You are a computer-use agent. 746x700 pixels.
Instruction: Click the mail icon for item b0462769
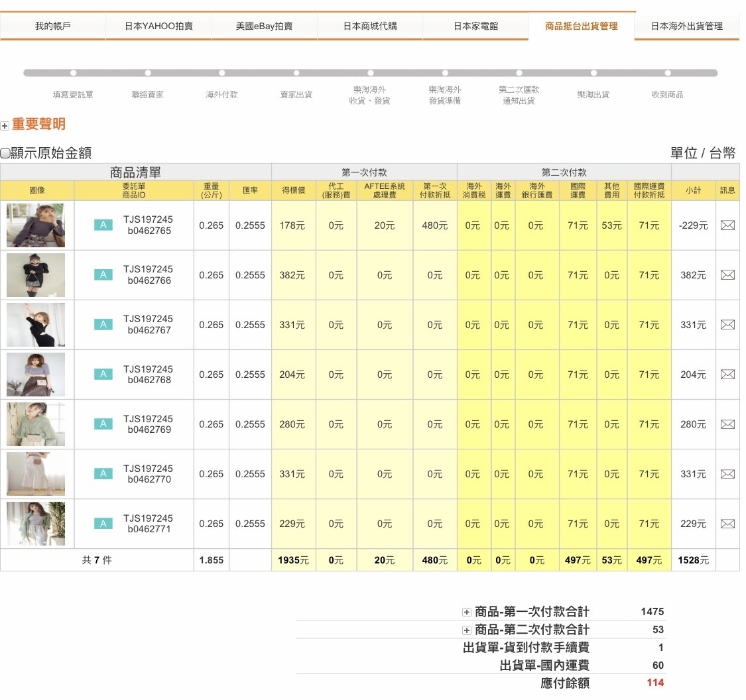(727, 424)
